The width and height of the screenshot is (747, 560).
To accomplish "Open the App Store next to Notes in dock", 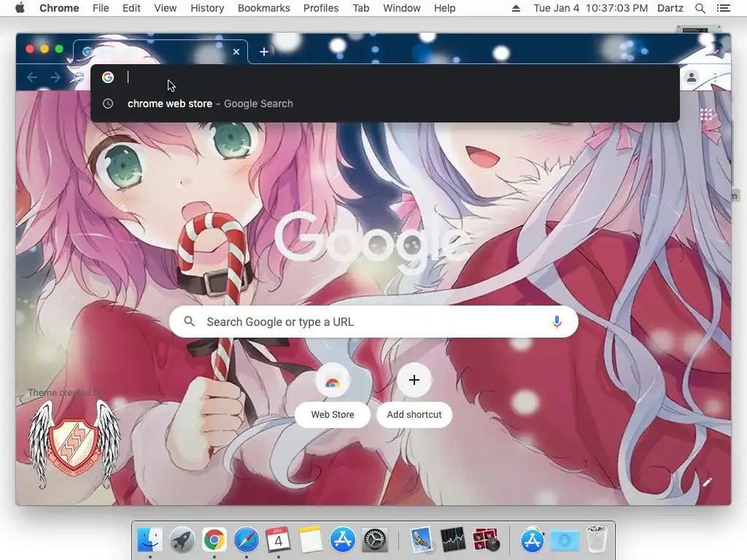I will coord(343,540).
